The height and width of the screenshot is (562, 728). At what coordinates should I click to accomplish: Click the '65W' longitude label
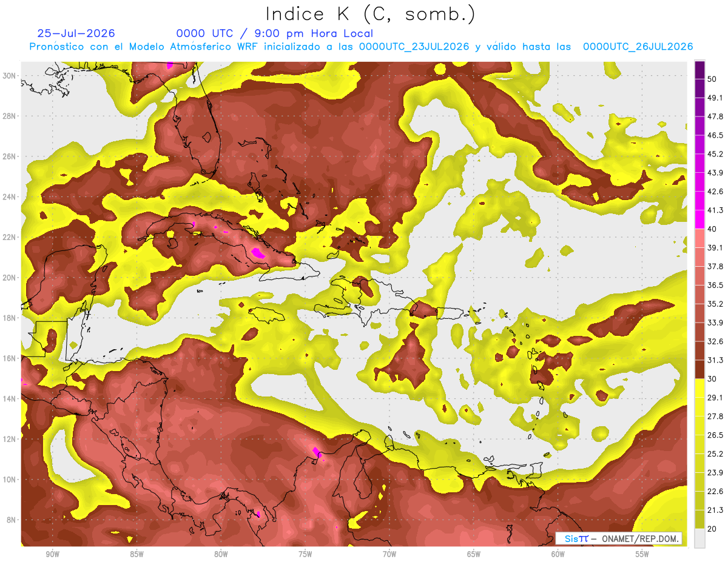(x=474, y=554)
